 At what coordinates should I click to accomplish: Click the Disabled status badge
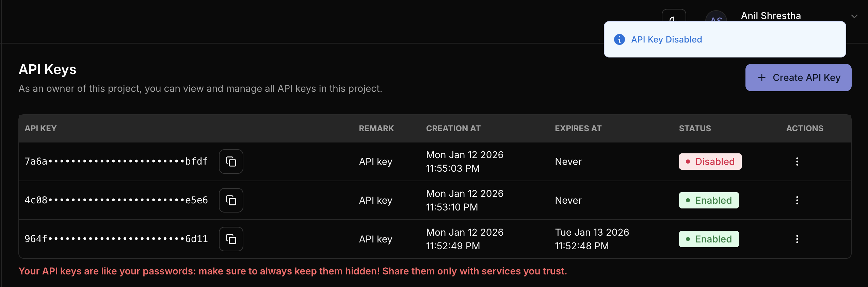tap(710, 162)
